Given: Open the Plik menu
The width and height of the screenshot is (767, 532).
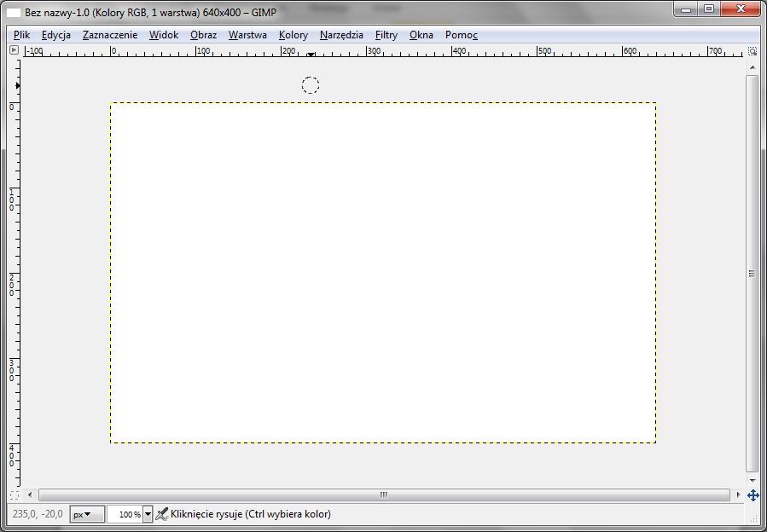Looking at the screenshot, I should coord(21,35).
